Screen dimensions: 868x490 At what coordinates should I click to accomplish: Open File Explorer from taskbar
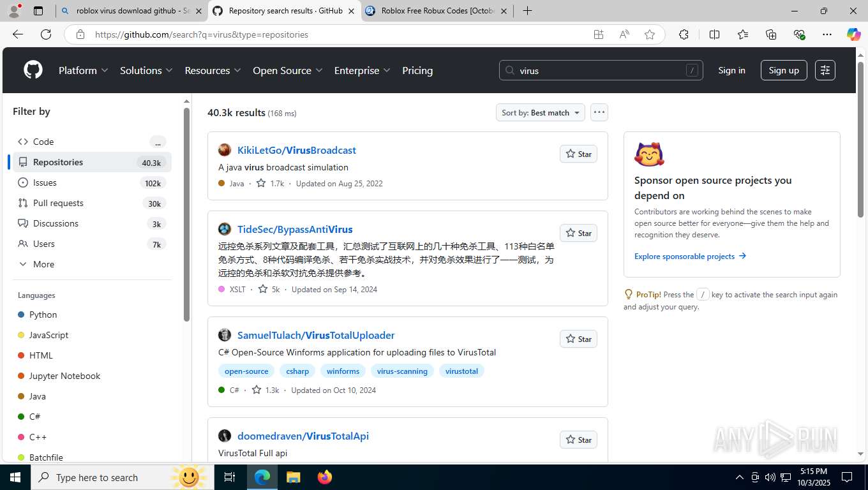[x=293, y=477]
